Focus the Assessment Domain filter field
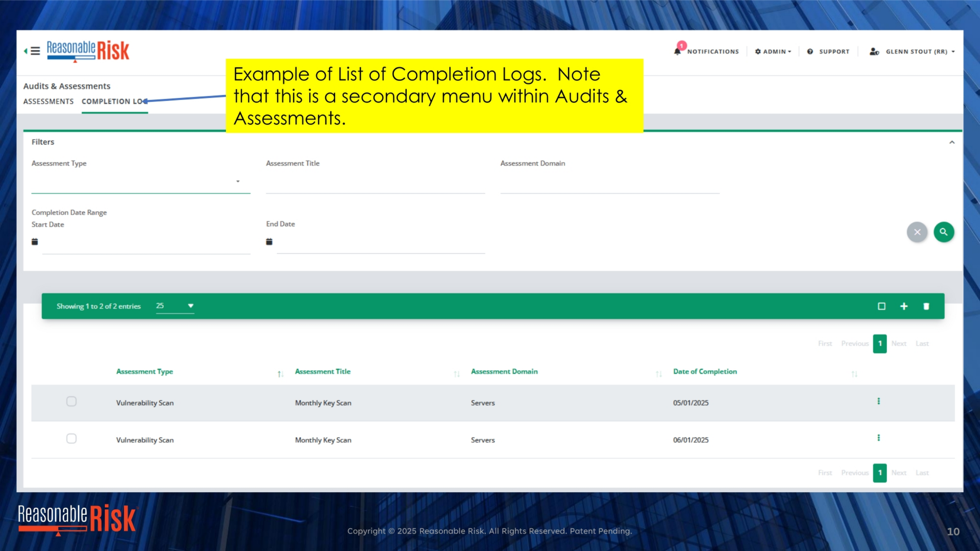Image resolution: width=980 pixels, height=551 pixels. [610, 182]
